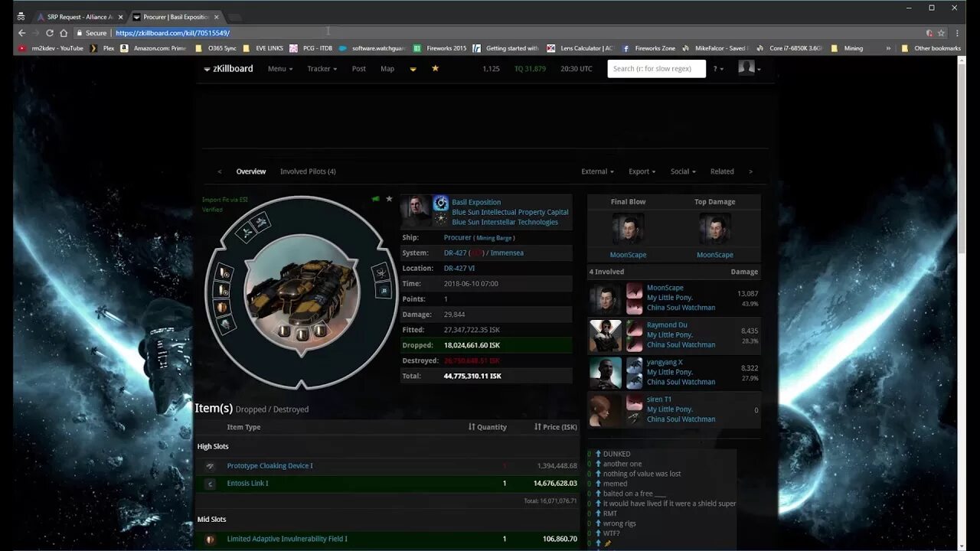
Task: Upvote the 'wrong rigs' comment
Action: [x=599, y=523]
